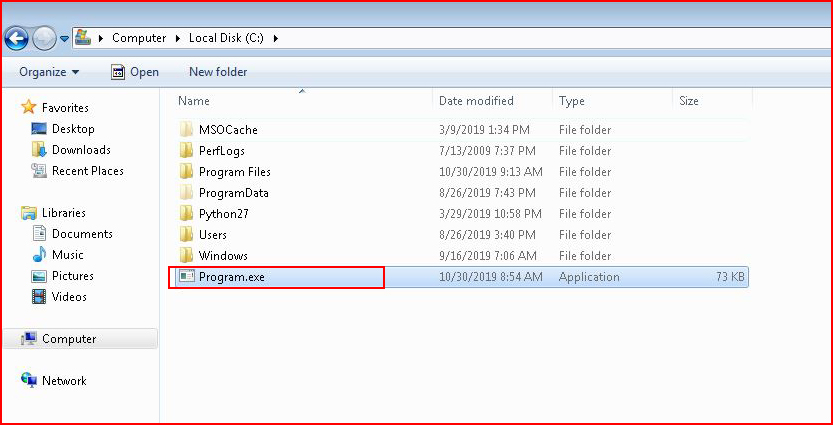This screenshot has height=425, width=833.
Task: Expand the arrow before Computer breadcrumb
Action: [x=101, y=38]
